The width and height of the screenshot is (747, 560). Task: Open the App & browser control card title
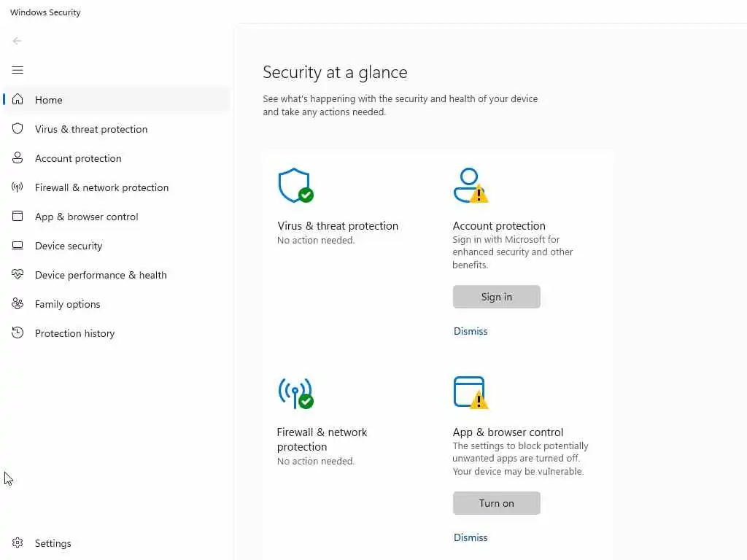point(508,432)
